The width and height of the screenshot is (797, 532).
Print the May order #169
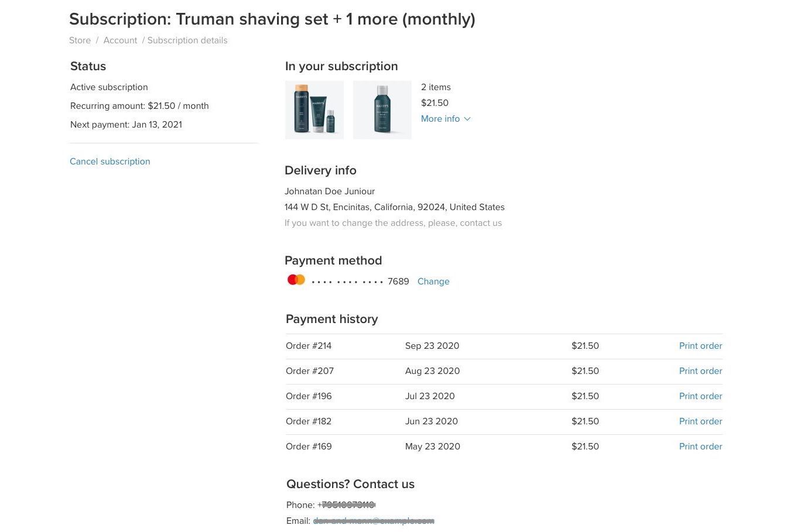tap(700, 446)
